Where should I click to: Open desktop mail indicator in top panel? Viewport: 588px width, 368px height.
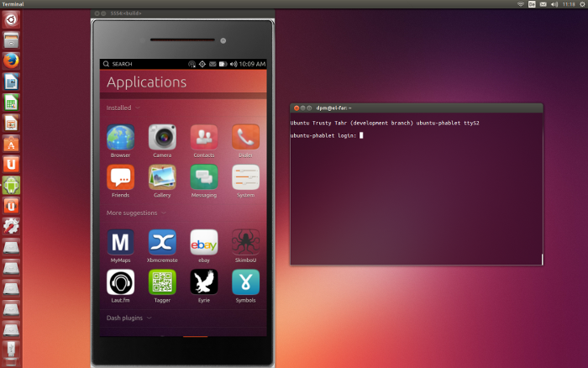click(x=543, y=4)
